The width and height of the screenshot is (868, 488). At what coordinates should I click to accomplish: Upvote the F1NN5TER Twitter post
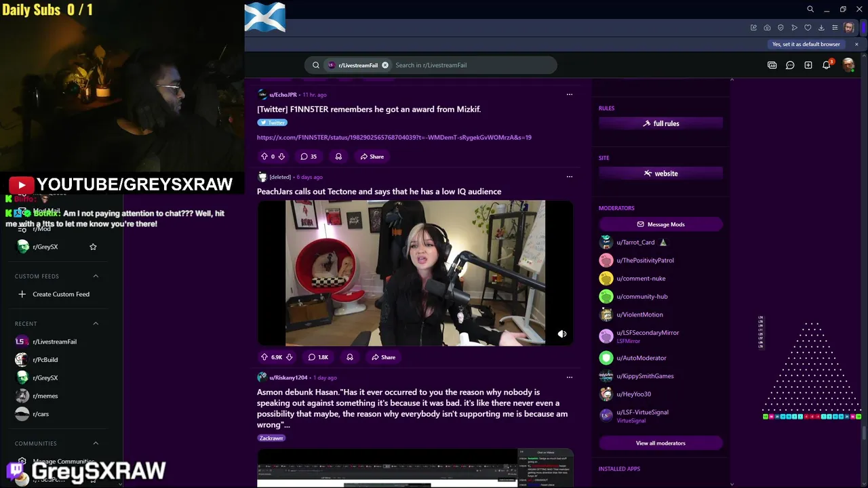tap(264, 157)
